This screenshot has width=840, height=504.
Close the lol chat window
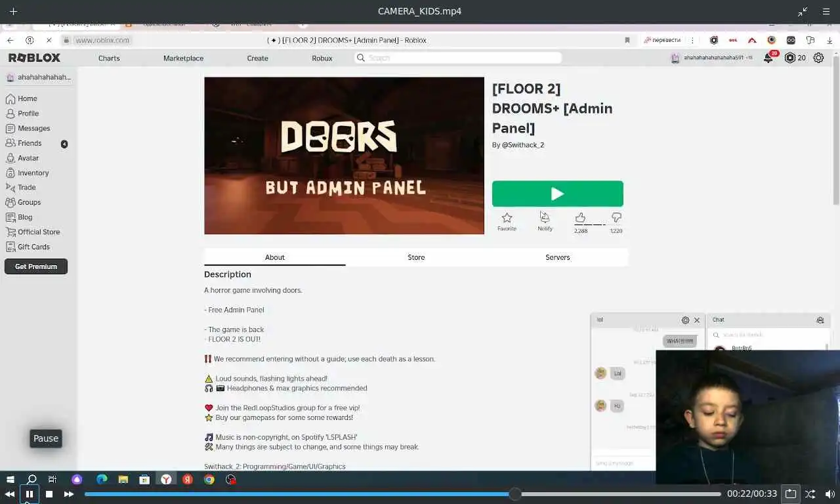point(697,320)
